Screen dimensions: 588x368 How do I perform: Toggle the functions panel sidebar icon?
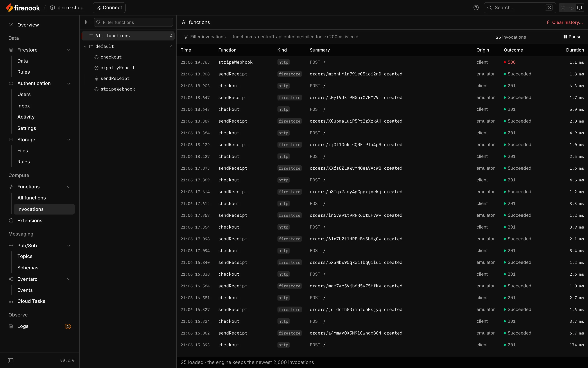[x=88, y=22]
